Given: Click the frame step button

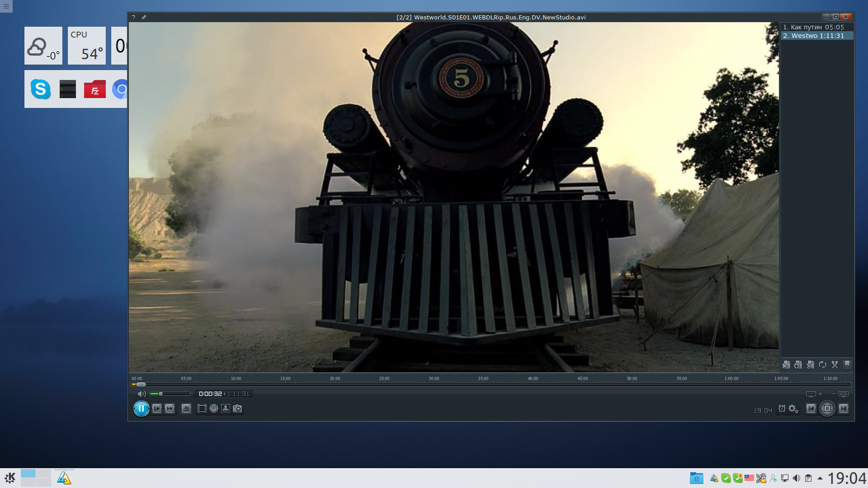Looking at the screenshot, I should click(157, 409).
